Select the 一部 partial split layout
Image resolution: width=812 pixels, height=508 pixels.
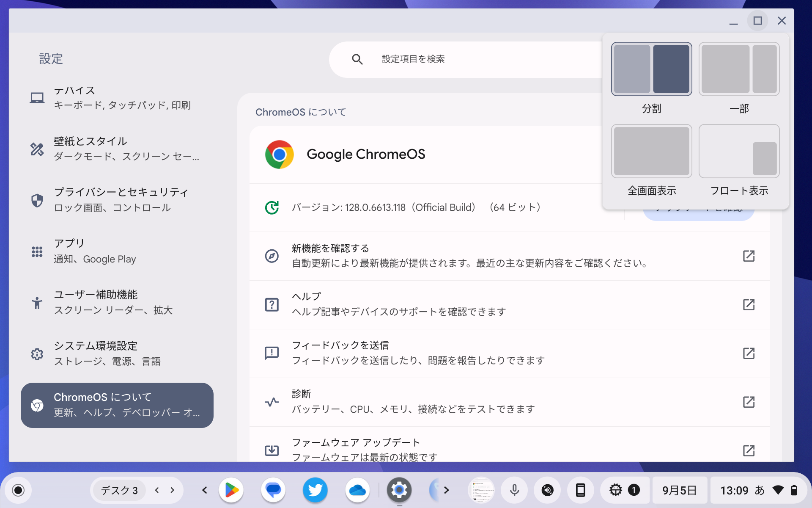coord(739,69)
